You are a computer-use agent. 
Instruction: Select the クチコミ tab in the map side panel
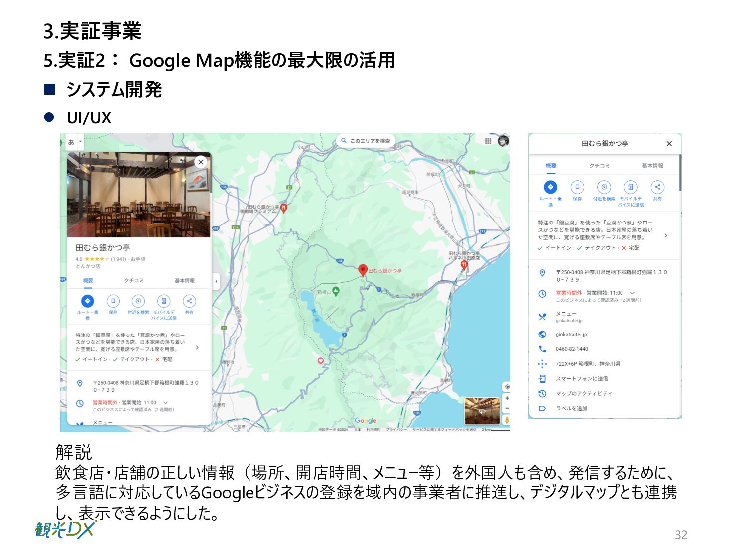click(134, 281)
